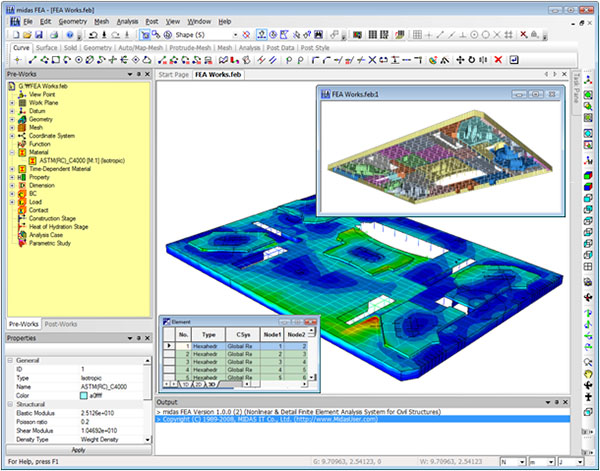The image size is (600, 471).
Task: Collapse the Material tree node
Action: [12, 152]
